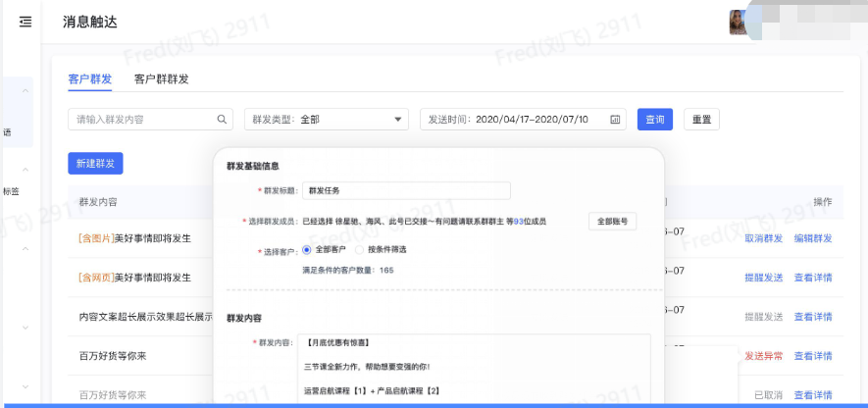Collapse the 标签 sidebar section chevron
Viewport: 868px width, 408px height.
(x=25, y=170)
